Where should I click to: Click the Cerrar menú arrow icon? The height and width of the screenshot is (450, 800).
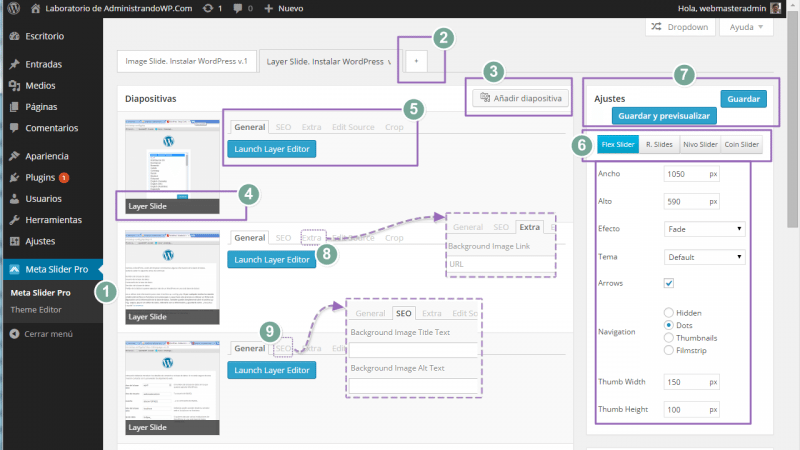[14, 334]
